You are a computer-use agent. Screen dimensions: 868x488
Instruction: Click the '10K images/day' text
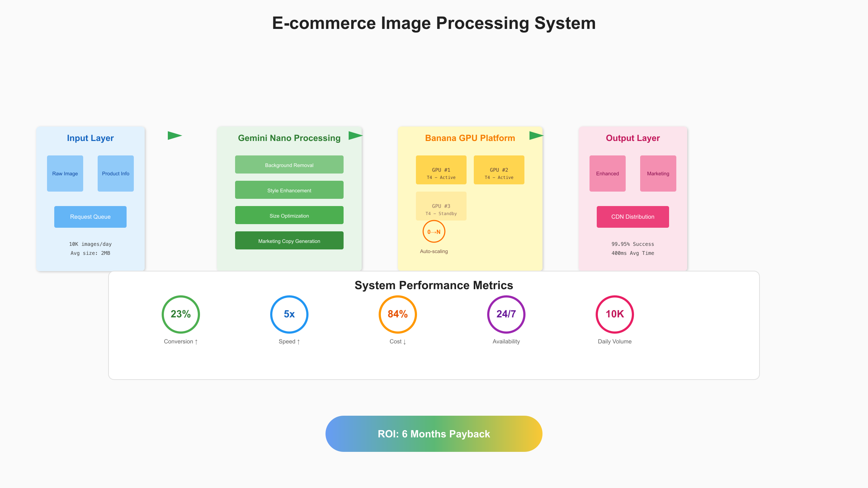(x=90, y=244)
